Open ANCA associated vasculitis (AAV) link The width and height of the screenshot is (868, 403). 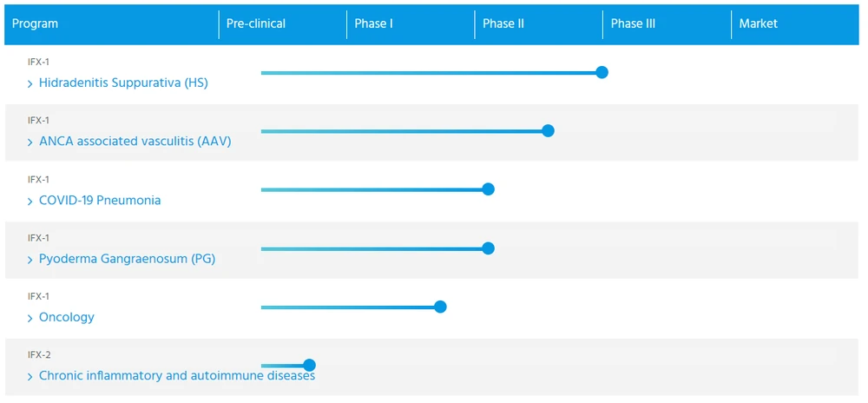135,142
